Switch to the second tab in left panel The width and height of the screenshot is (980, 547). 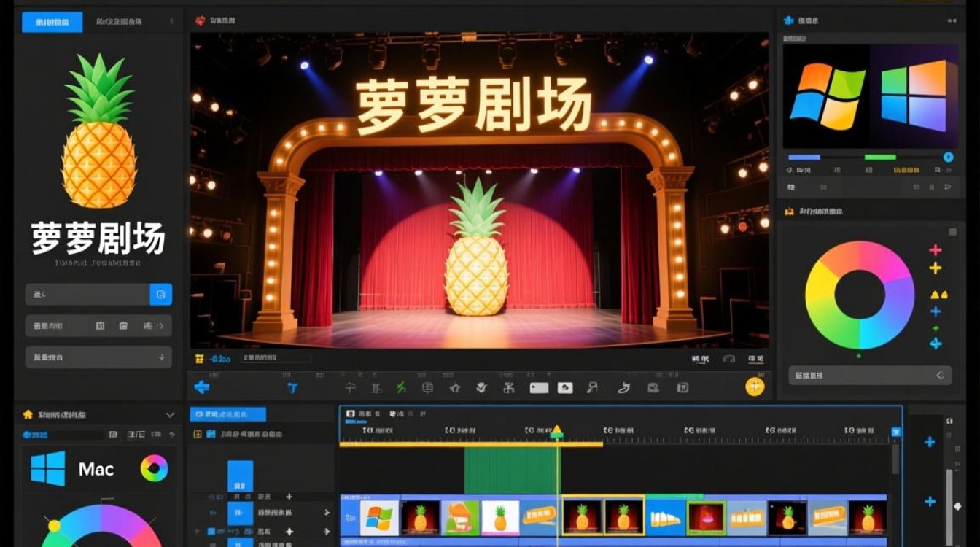click(x=119, y=22)
